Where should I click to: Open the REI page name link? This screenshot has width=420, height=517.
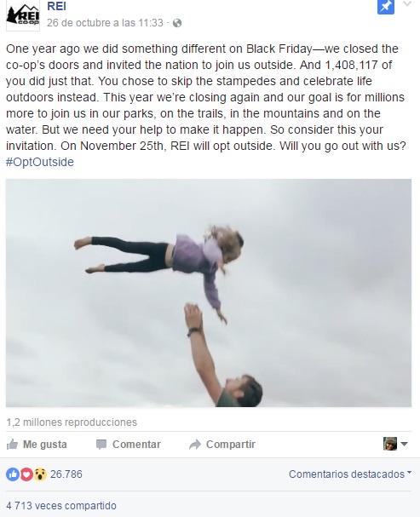click(x=57, y=6)
